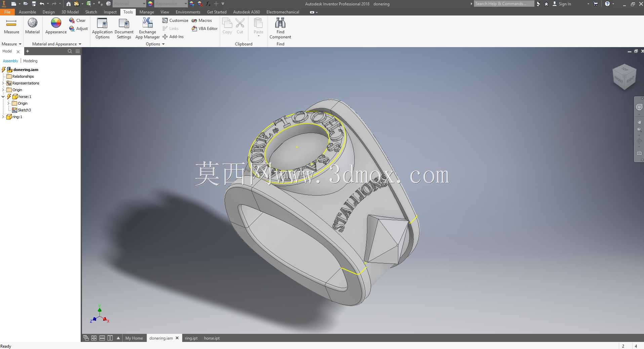Image resolution: width=644 pixels, height=349 pixels.
Task: Switch to the Inspect ribbon tab
Action: pos(110,12)
